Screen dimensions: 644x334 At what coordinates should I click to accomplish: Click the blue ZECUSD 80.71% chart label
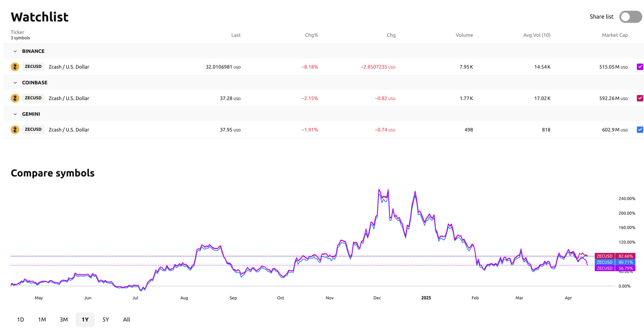point(615,262)
